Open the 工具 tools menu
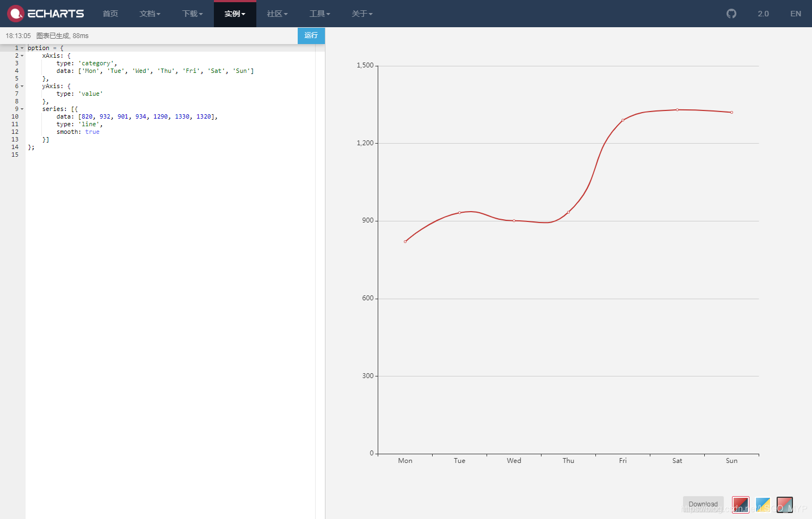Screen dimensions: 812x519 pos(319,14)
